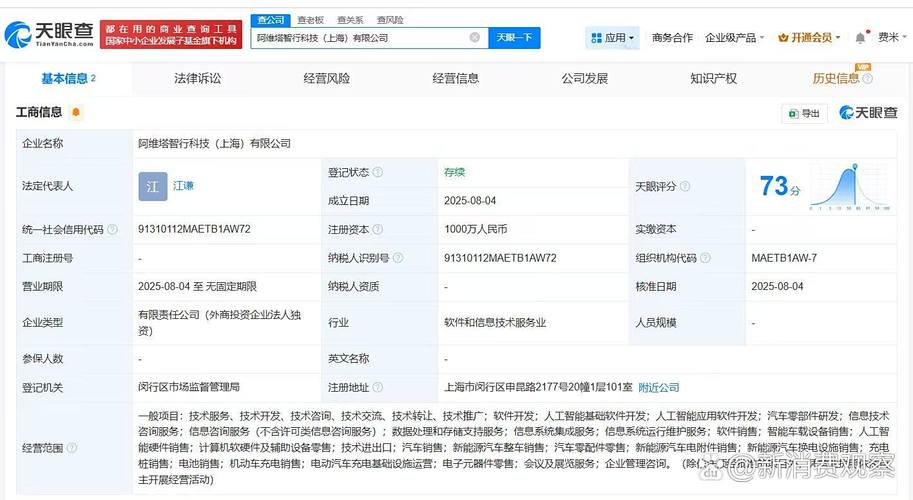
Task: Click the red 商业查询工具 banner
Action: point(171,35)
